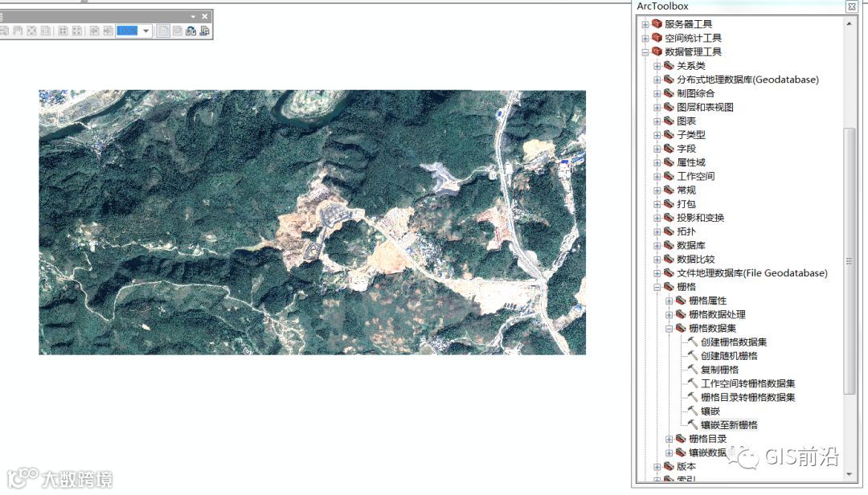The height and width of the screenshot is (495, 868).
Task: Expand the 空间统计工具 toolbox
Action: tap(645, 39)
